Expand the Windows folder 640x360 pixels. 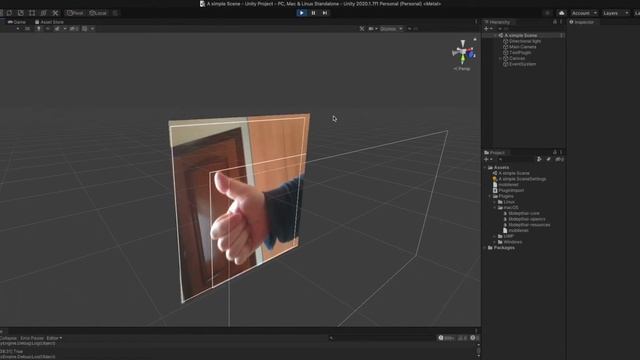[495, 242]
